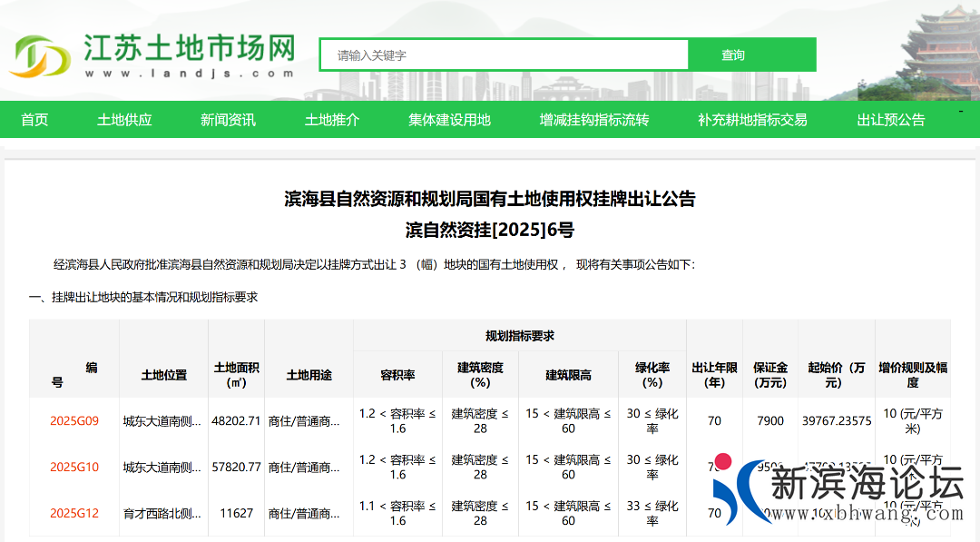Open the land parcel link 2025G09
The height and width of the screenshot is (542, 980).
tap(74, 421)
